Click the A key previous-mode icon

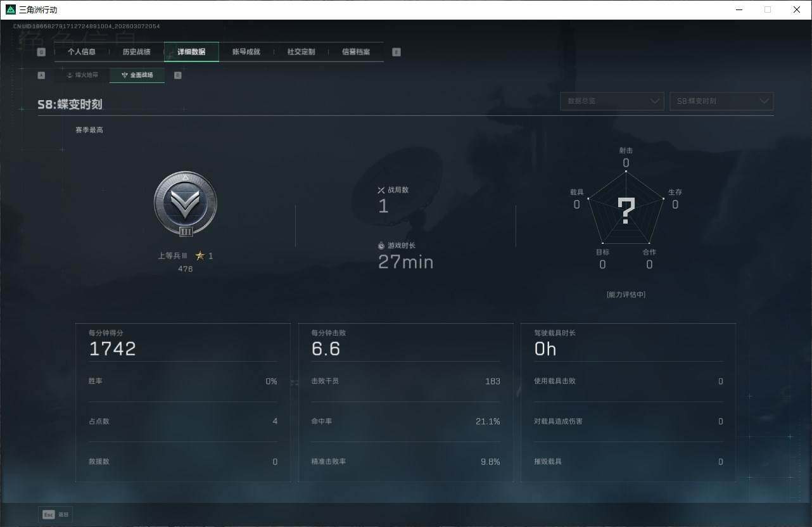pos(41,75)
